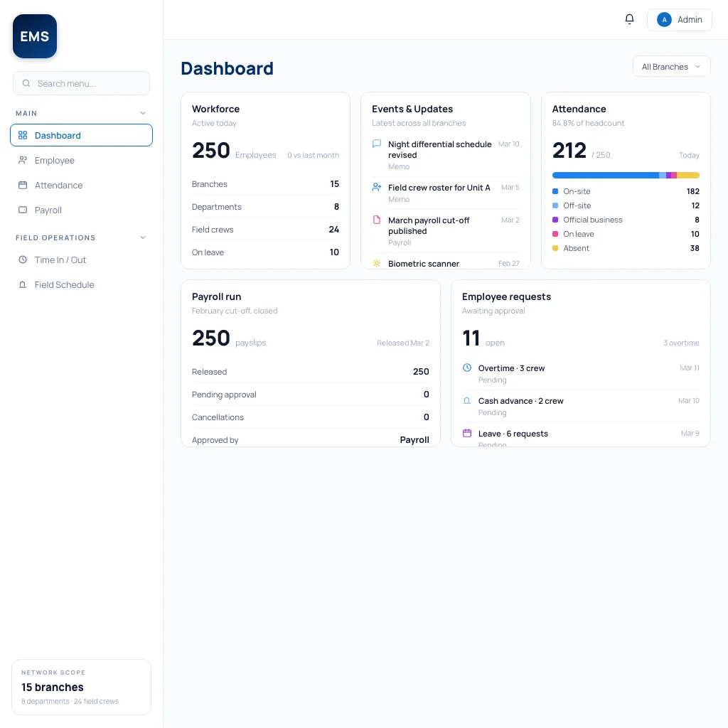Collapse the MAIN section chevron

point(142,113)
